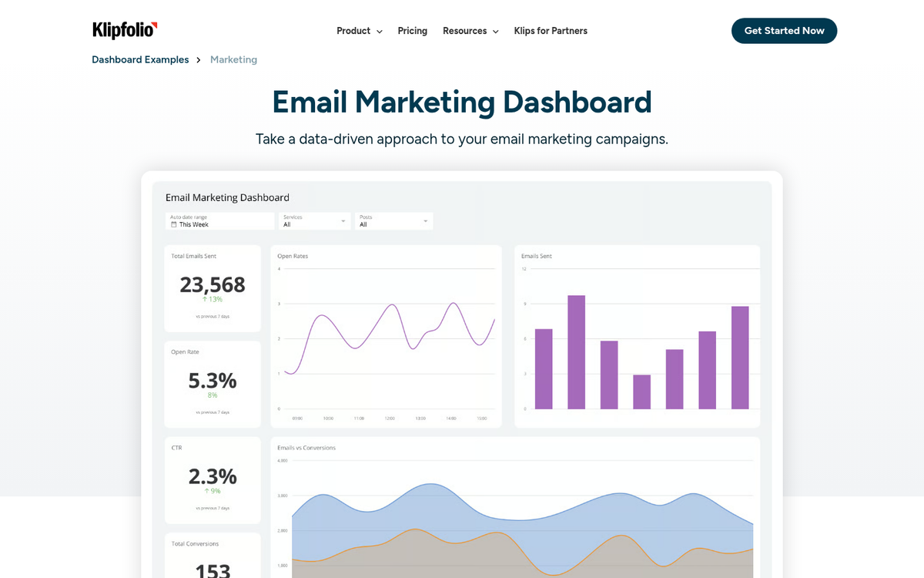Click the Open Rate 5.3% tile
Screen dimensions: 924x578
click(213, 383)
